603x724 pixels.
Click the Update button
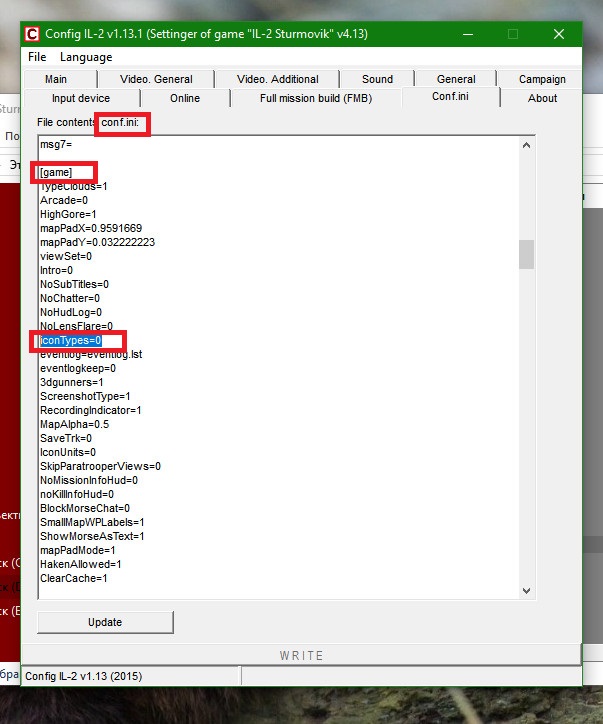(105, 622)
